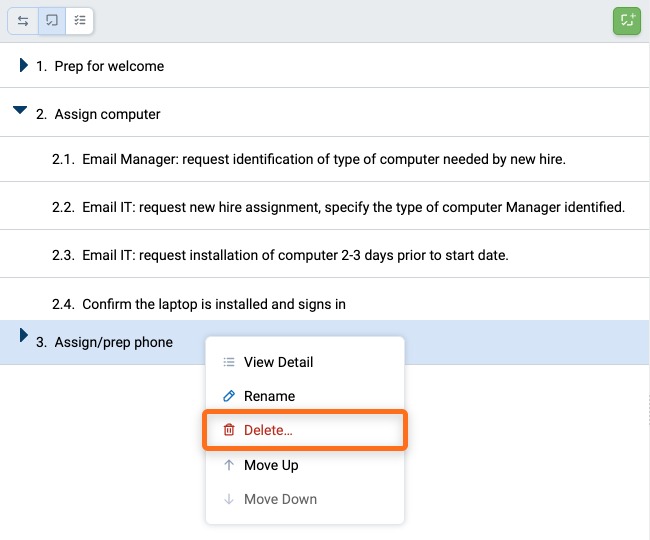Screen dimensions: 650x540
Task: Expand step 3 Assign/prep phone
Action: click(x=24, y=335)
